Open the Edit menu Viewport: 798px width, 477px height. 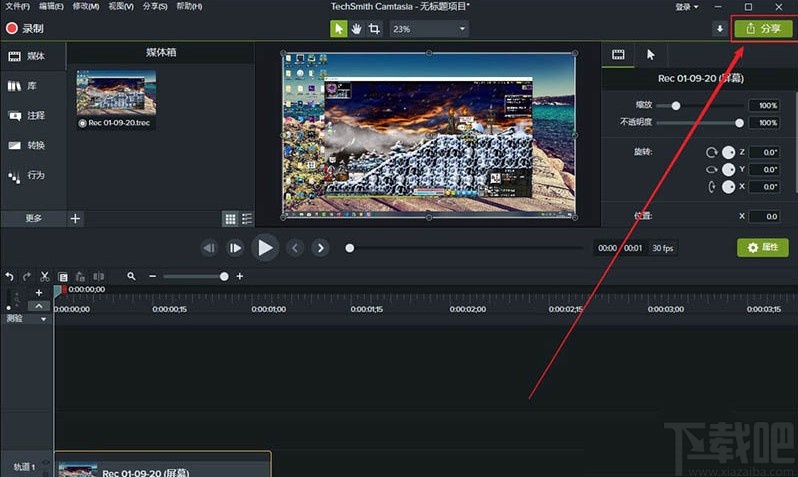point(51,6)
